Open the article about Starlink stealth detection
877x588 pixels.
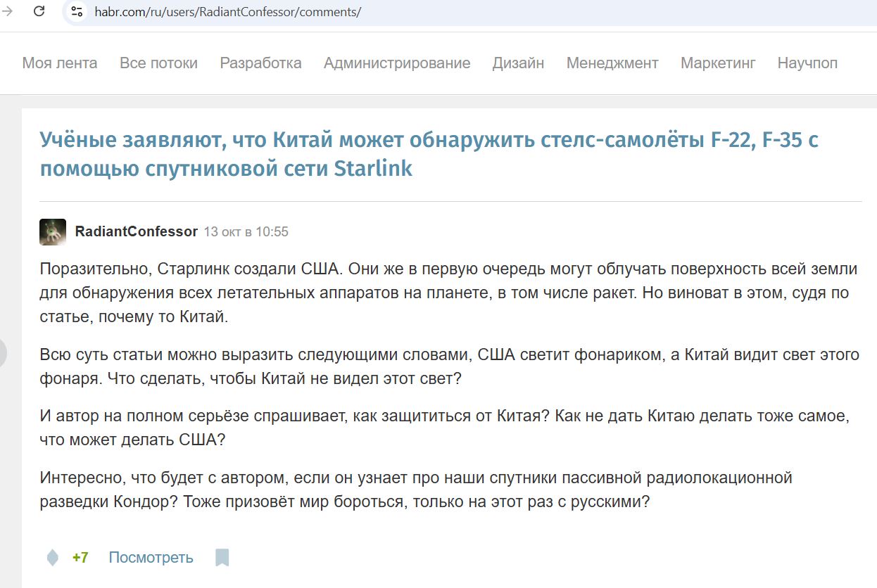(x=429, y=154)
